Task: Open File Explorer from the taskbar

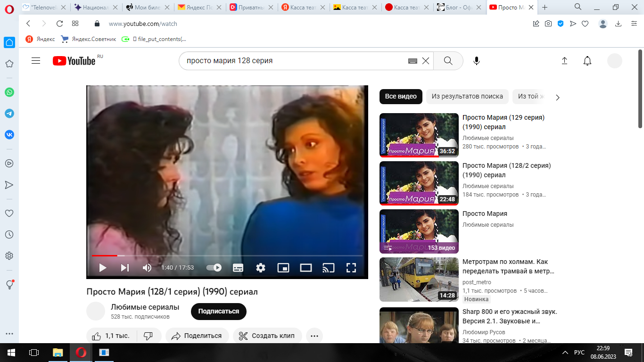Action: click(x=58, y=352)
